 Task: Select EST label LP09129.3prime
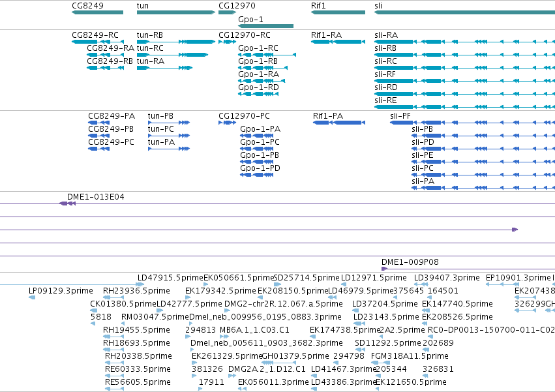coord(61,291)
